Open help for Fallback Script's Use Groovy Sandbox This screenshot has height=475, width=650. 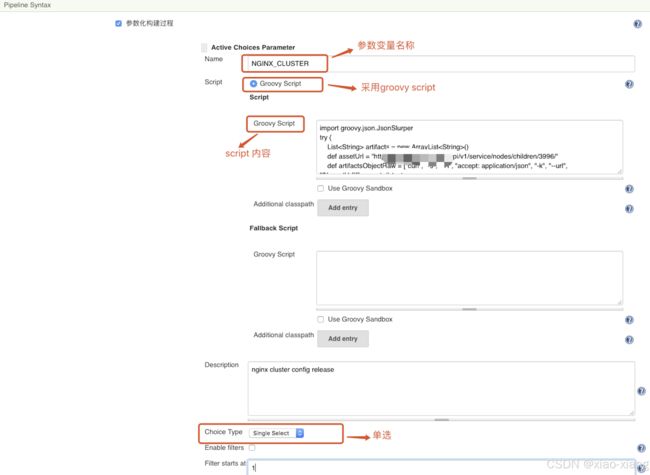(x=629, y=320)
